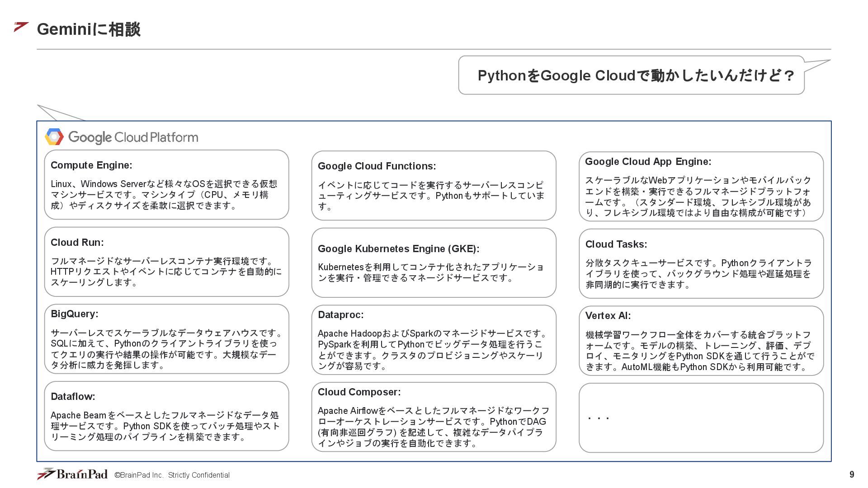Select the 'Google Cloud App Engine:' heading
The height and width of the screenshot is (488, 868).
tap(648, 162)
